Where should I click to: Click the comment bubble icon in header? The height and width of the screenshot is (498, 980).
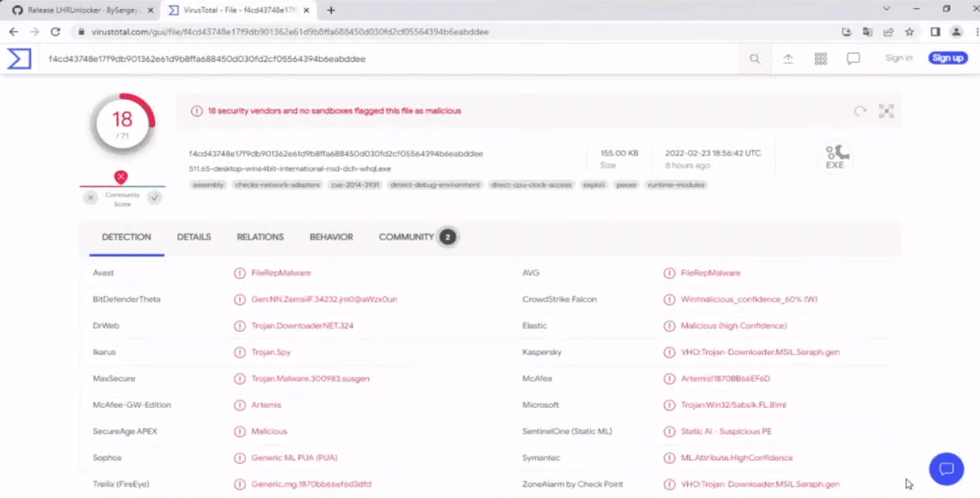854,59
